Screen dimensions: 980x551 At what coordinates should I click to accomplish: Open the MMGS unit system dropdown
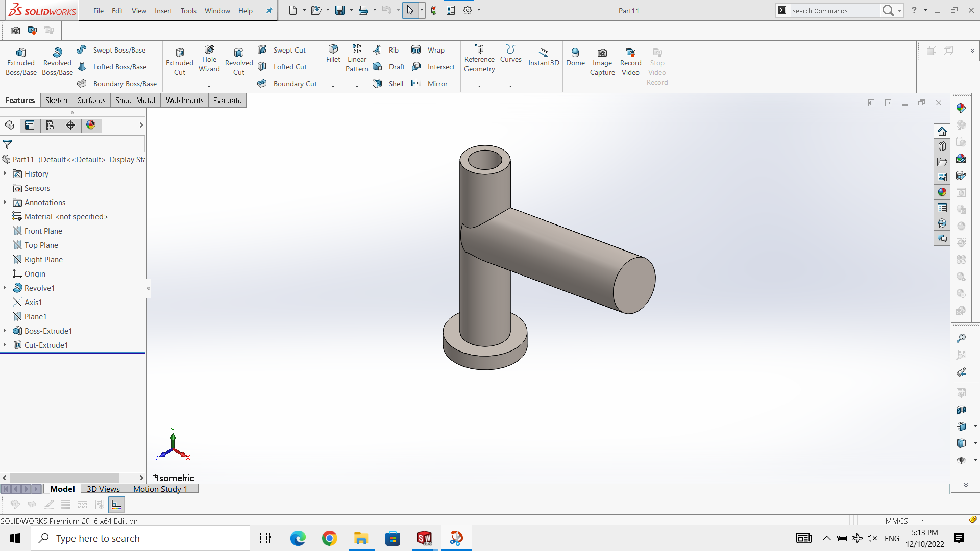923,521
